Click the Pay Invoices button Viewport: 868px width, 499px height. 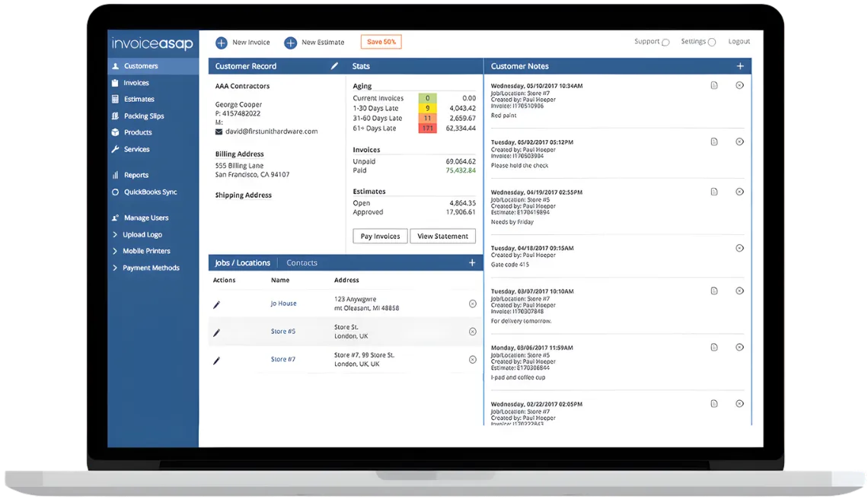tap(380, 237)
